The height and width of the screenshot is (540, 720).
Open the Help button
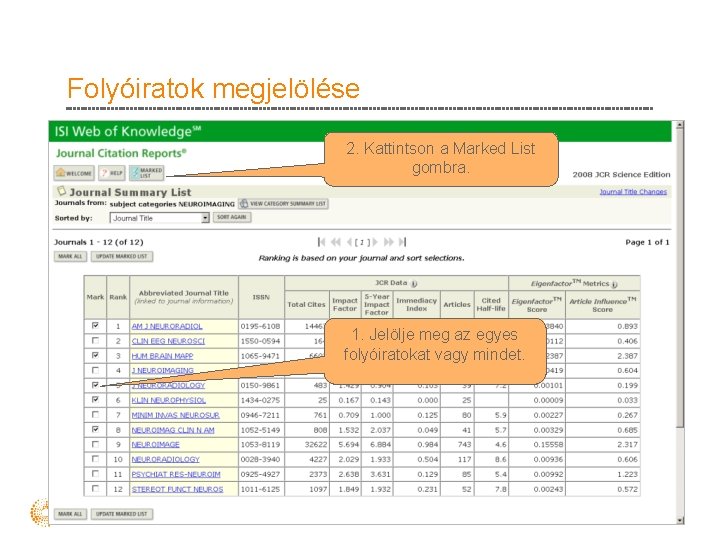point(112,173)
